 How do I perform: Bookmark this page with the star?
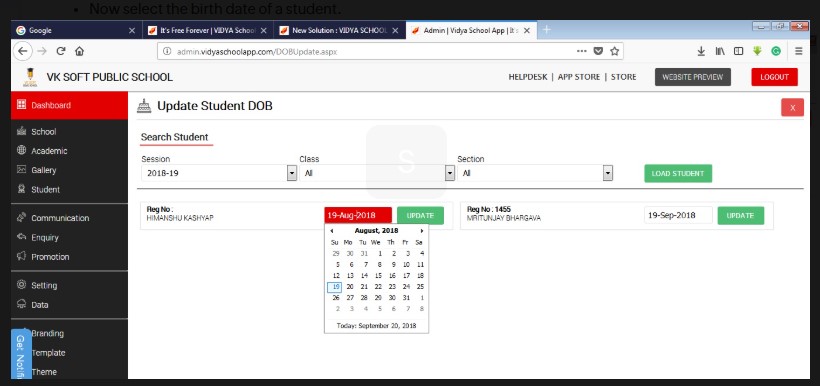pos(614,51)
